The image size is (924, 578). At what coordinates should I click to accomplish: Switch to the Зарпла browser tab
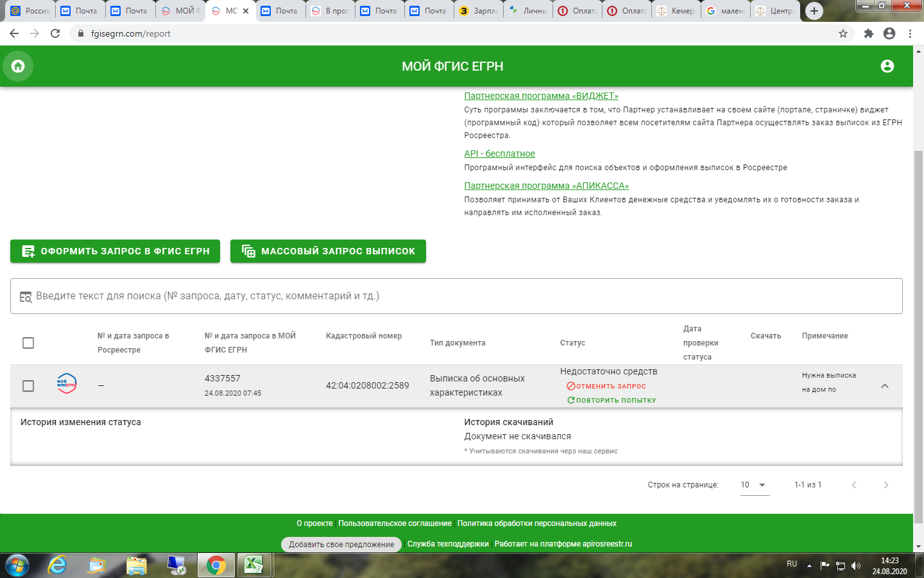coord(479,11)
